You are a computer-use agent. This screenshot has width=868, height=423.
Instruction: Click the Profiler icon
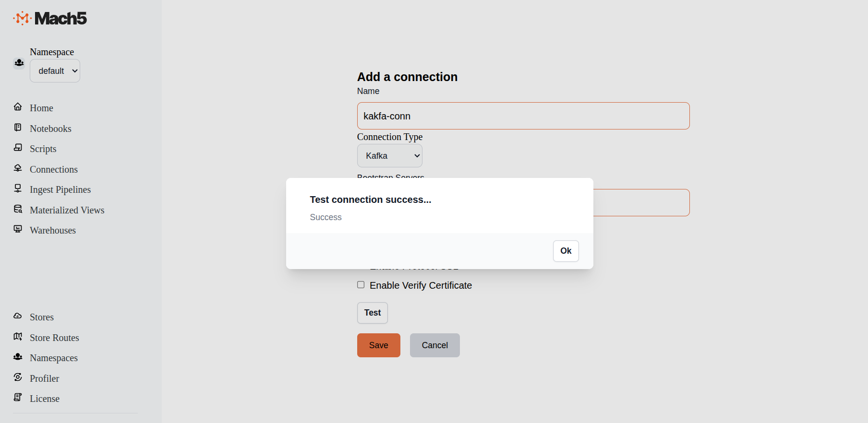pyautogui.click(x=18, y=377)
